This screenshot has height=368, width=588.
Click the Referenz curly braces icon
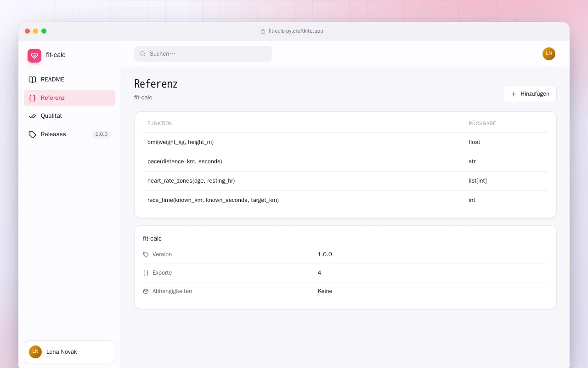[32, 98]
